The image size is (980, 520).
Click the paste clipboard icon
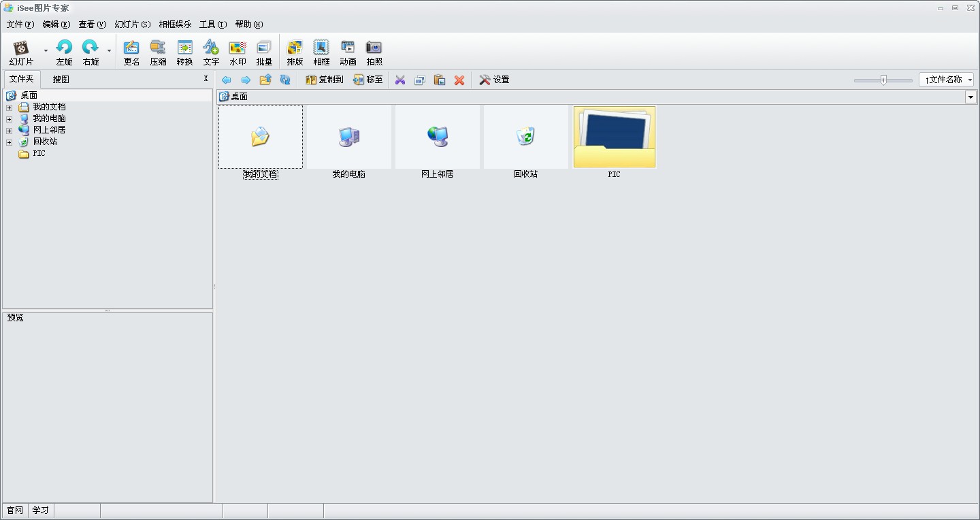[x=440, y=80]
